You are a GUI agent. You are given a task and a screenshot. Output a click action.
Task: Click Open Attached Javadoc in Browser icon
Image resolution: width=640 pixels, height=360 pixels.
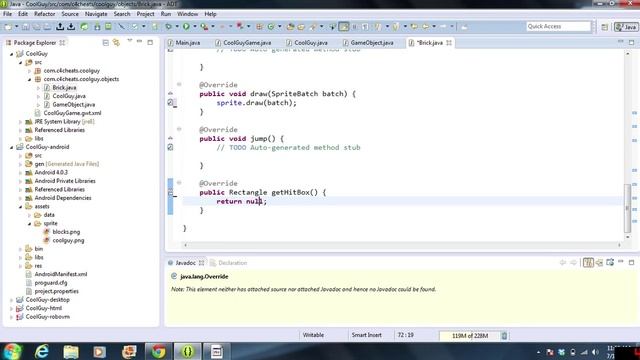click(610, 262)
